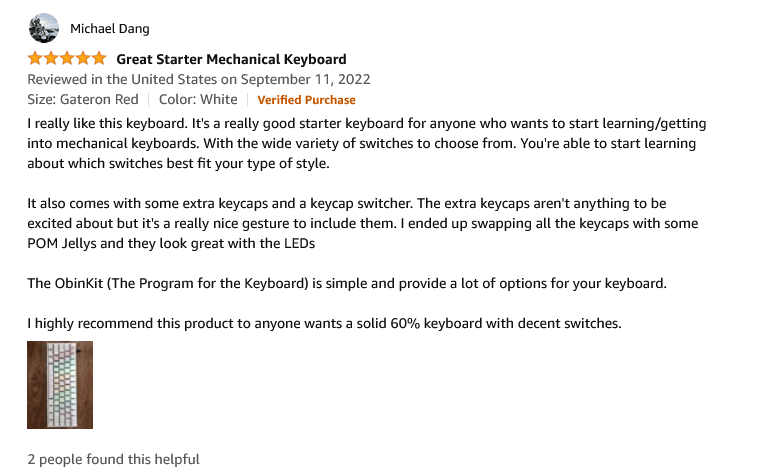Viewport: 773px width, 471px height.
Task: Click the first orange rating star
Action: (x=35, y=58)
